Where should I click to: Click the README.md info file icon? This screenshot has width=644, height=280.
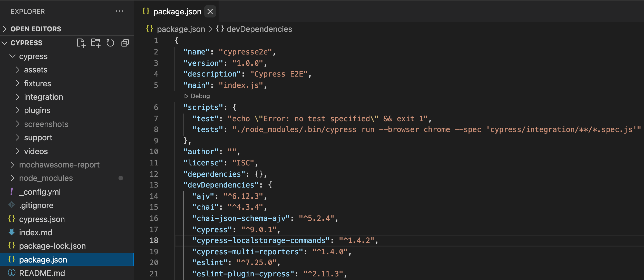tap(12, 273)
